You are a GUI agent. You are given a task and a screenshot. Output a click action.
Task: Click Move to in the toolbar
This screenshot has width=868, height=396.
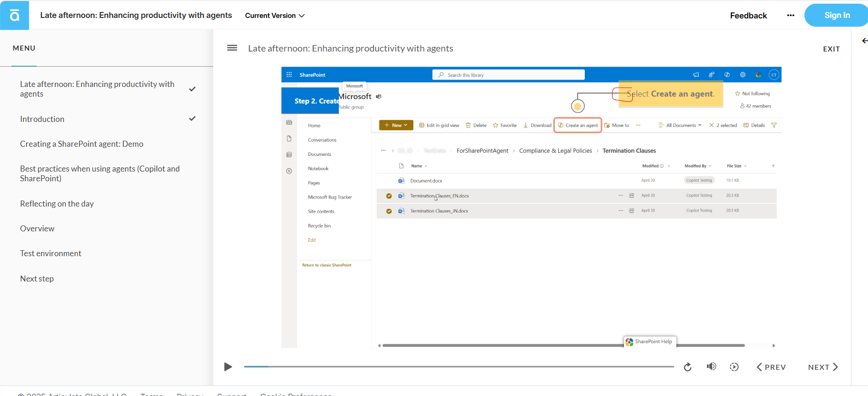coord(617,125)
